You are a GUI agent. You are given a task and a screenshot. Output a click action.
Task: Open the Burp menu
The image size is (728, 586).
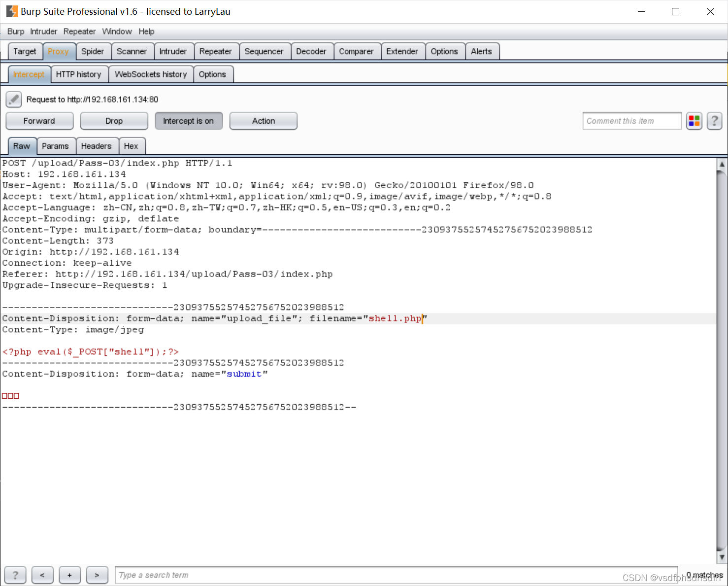pyautogui.click(x=16, y=32)
